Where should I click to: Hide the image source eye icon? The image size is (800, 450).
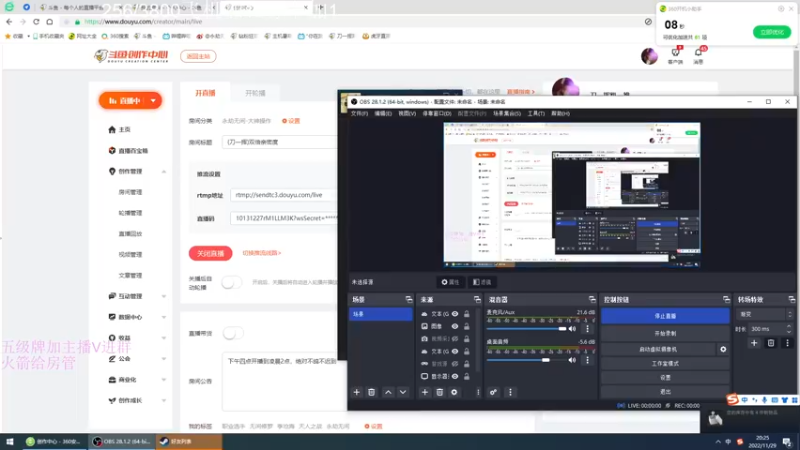(455, 326)
